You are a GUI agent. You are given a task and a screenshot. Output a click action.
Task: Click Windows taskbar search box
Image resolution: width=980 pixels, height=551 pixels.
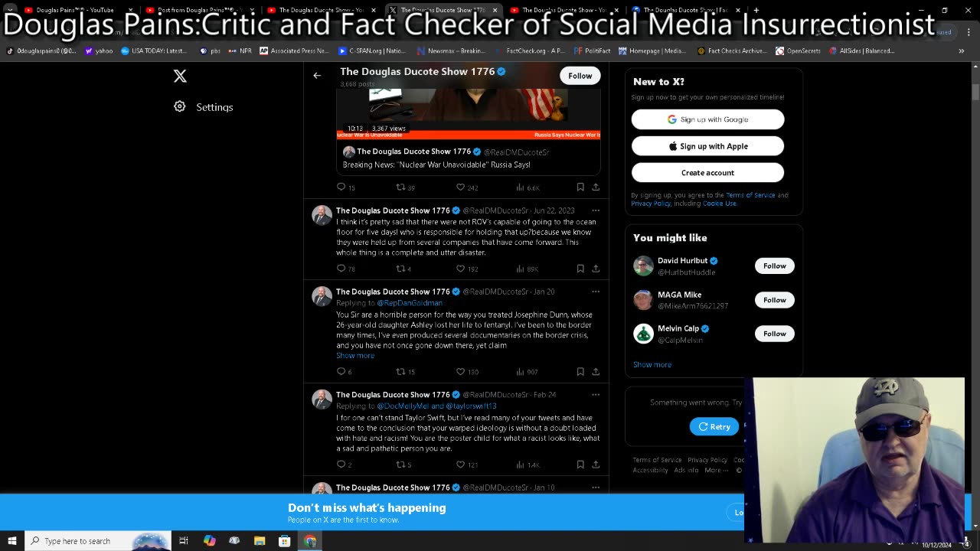coord(97,541)
